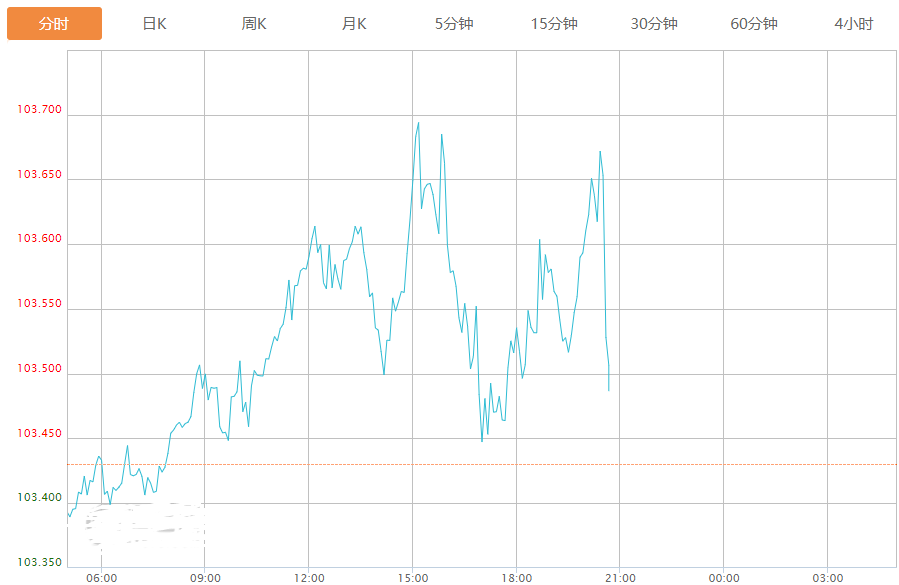Click the 103.350 price axis label
Screen dimensions: 899x585
point(40,563)
